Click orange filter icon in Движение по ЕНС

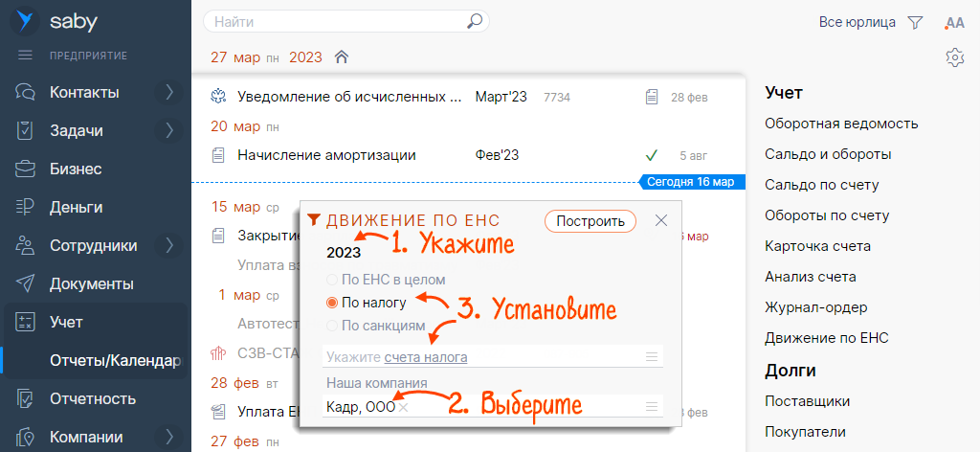coord(314,219)
